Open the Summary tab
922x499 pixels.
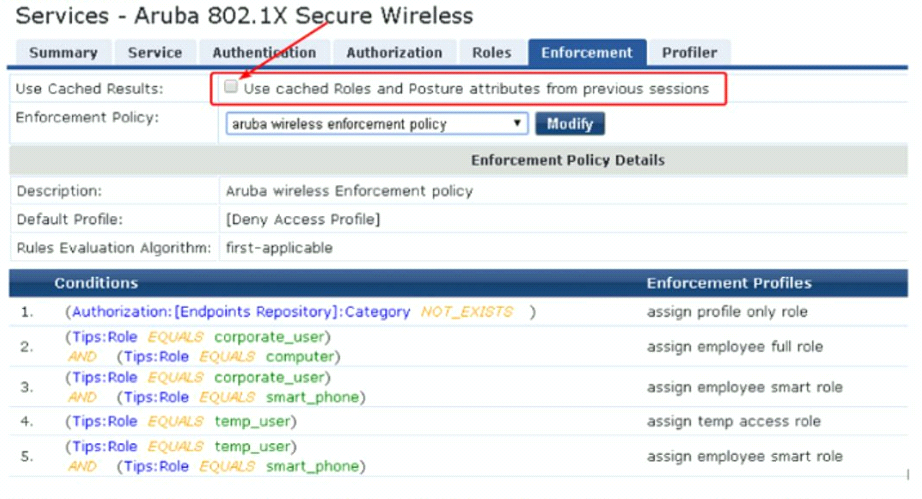pos(63,53)
